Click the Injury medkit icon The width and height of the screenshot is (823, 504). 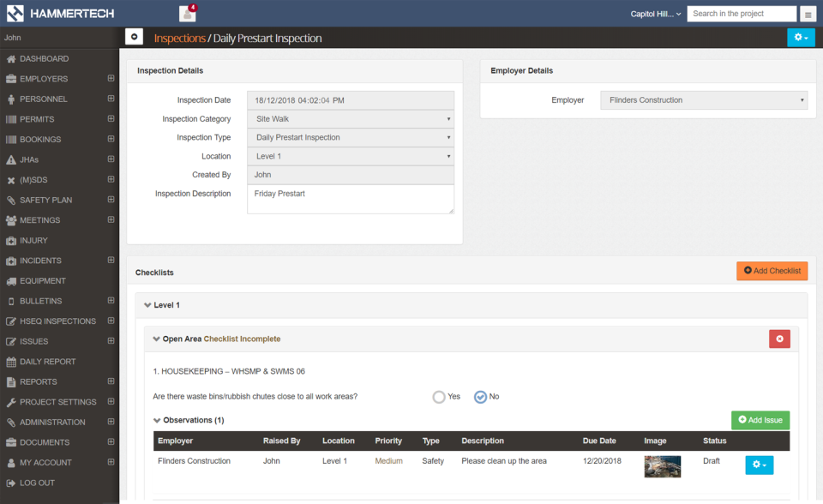pyautogui.click(x=11, y=241)
